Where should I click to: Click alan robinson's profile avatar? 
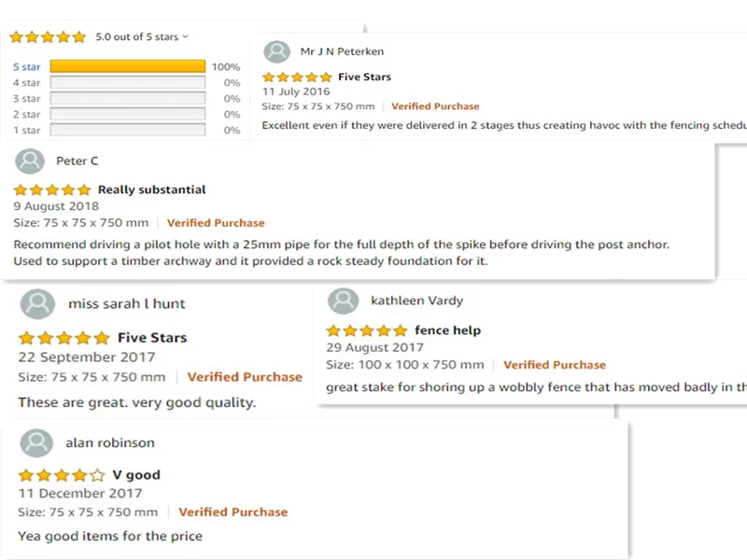(x=36, y=443)
